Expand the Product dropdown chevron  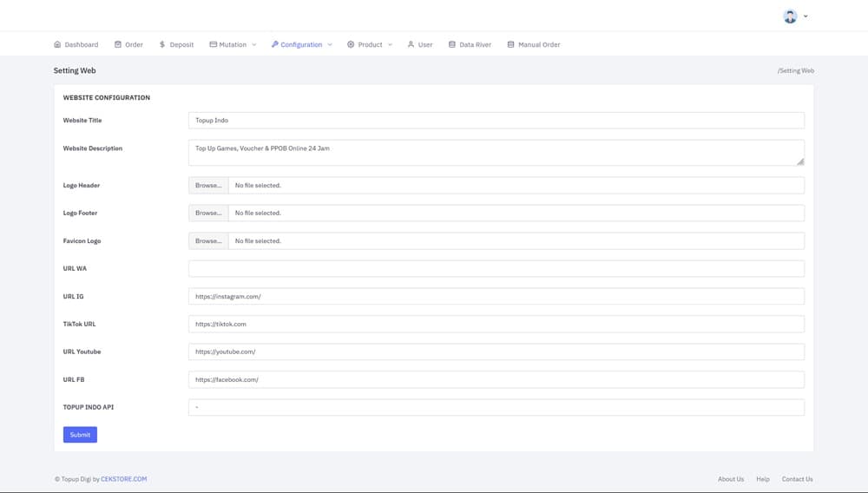[x=390, y=44]
